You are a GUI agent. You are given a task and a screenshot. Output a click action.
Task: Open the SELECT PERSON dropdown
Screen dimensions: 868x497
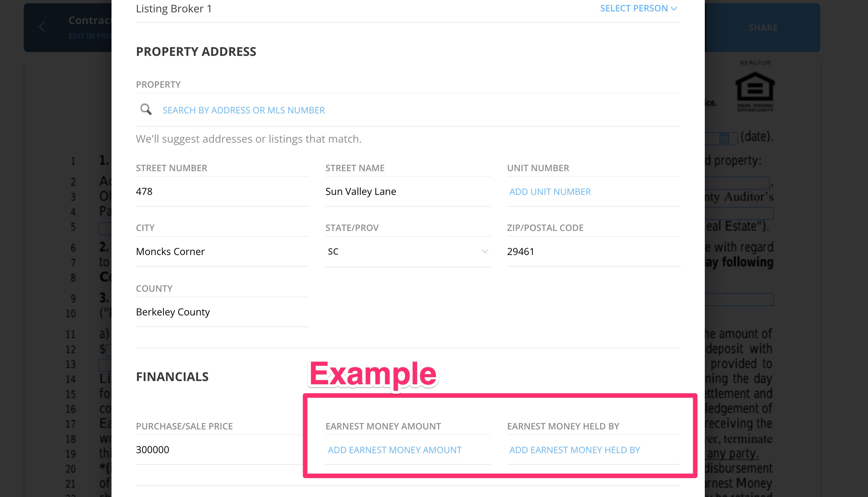[x=638, y=8]
